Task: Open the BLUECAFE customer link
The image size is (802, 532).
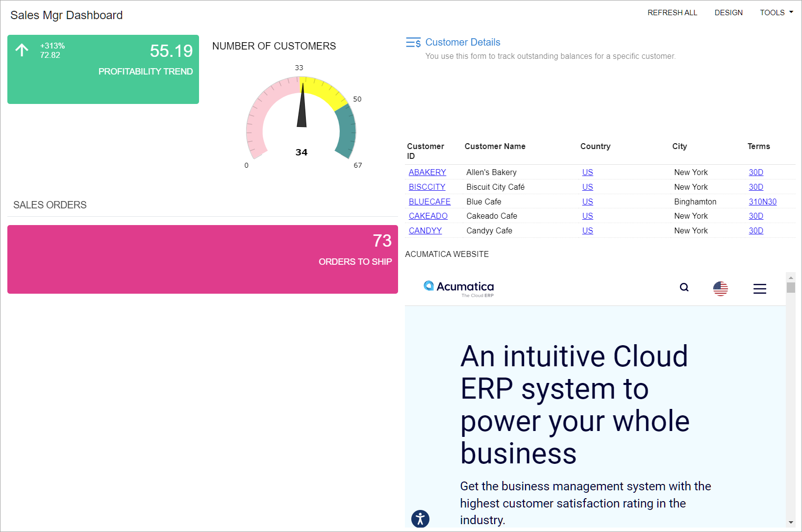Action: 429,202
